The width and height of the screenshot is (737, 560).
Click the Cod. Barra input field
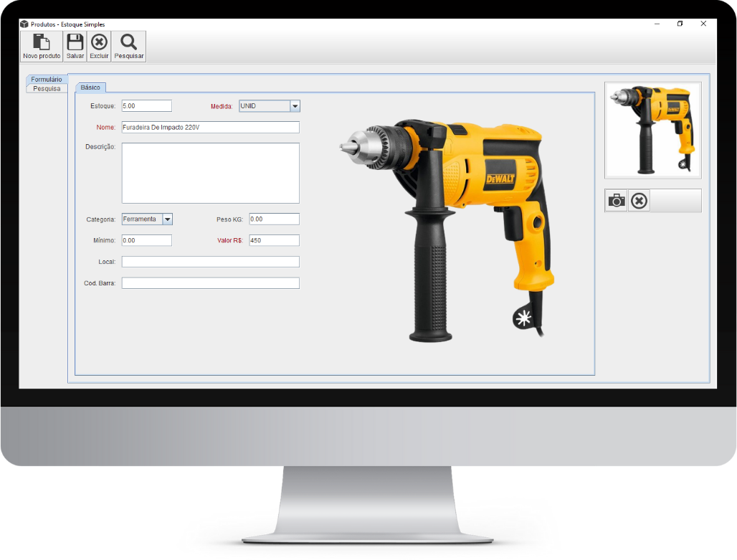(x=211, y=283)
